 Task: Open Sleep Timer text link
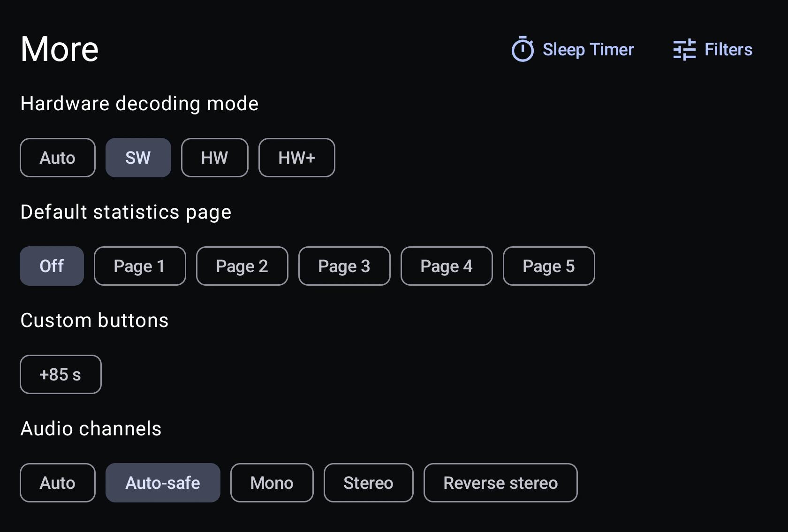point(588,50)
